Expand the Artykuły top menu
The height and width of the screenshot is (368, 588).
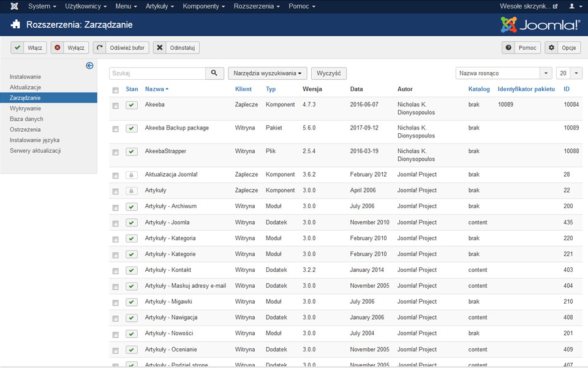pyautogui.click(x=160, y=6)
